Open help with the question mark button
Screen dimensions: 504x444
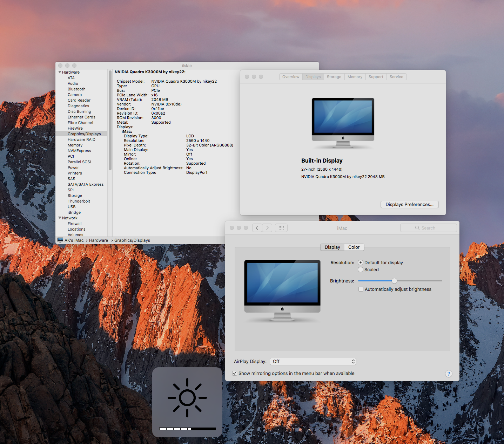pos(449,374)
